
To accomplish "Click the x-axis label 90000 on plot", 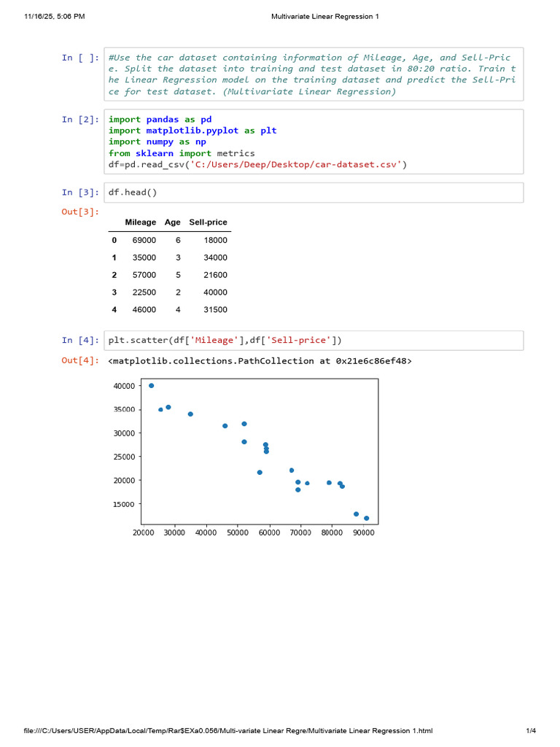I will pyautogui.click(x=364, y=533).
